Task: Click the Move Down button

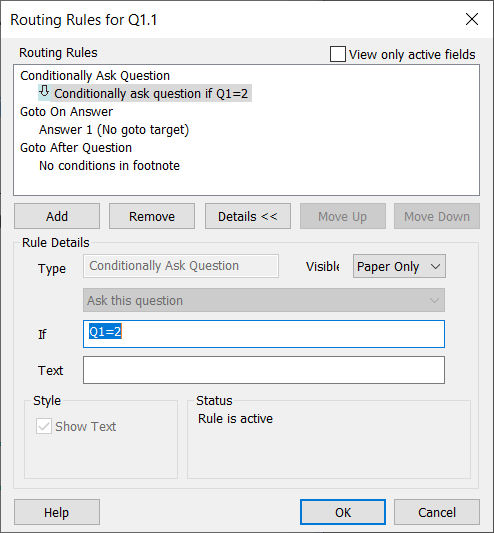Action: click(437, 216)
